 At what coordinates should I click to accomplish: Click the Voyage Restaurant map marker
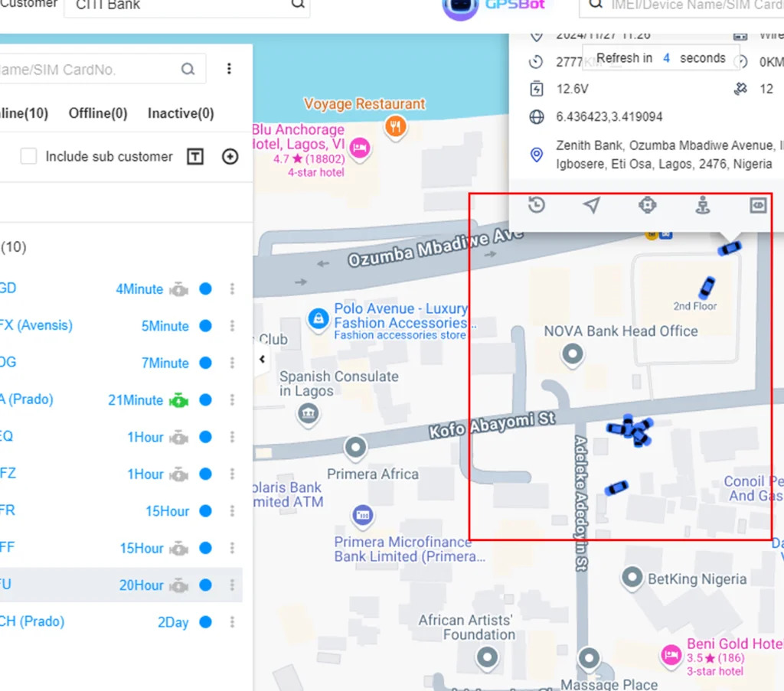tap(395, 127)
